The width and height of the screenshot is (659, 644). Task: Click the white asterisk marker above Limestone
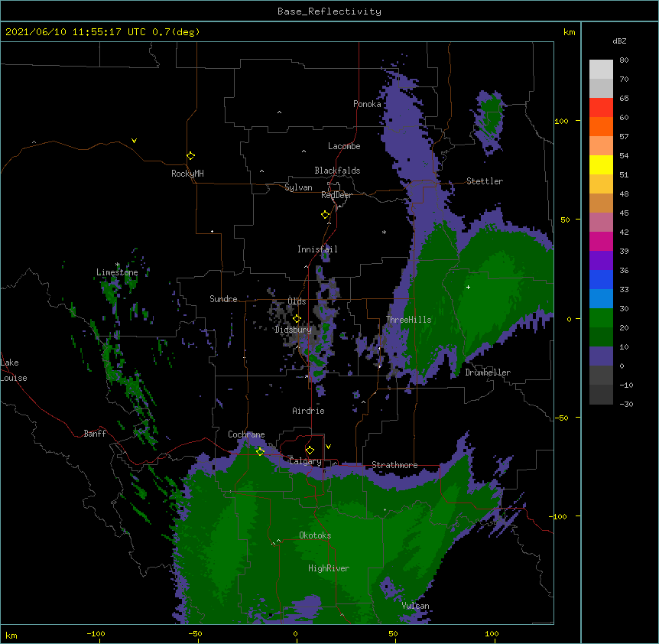point(118,265)
